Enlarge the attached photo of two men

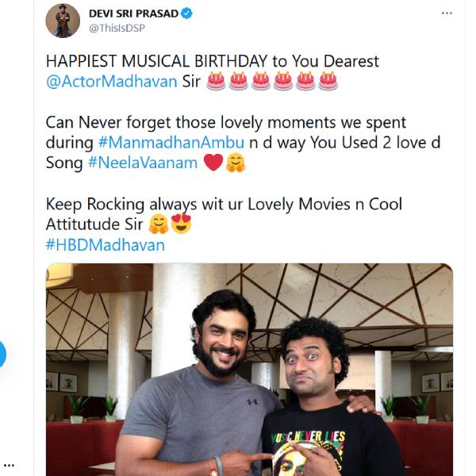(249, 369)
